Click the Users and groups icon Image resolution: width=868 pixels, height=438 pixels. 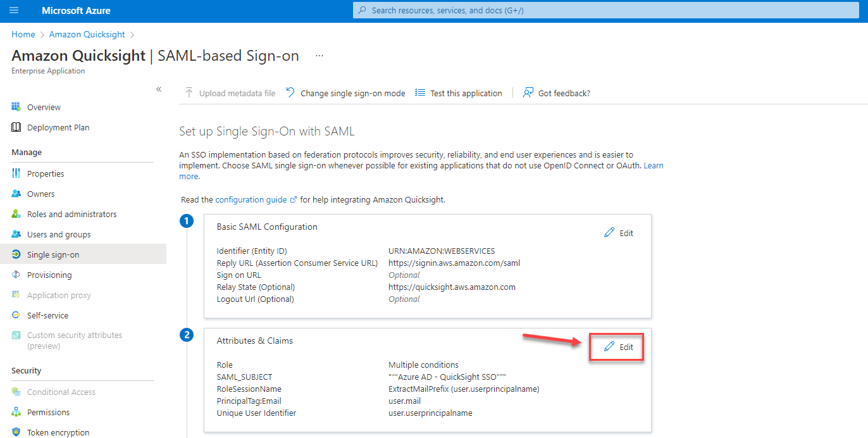tap(16, 234)
